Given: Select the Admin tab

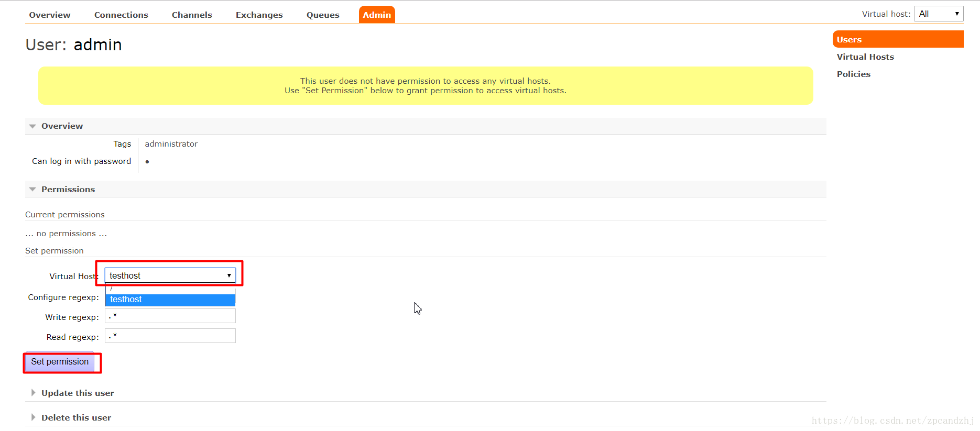Looking at the screenshot, I should coord(377,15).
